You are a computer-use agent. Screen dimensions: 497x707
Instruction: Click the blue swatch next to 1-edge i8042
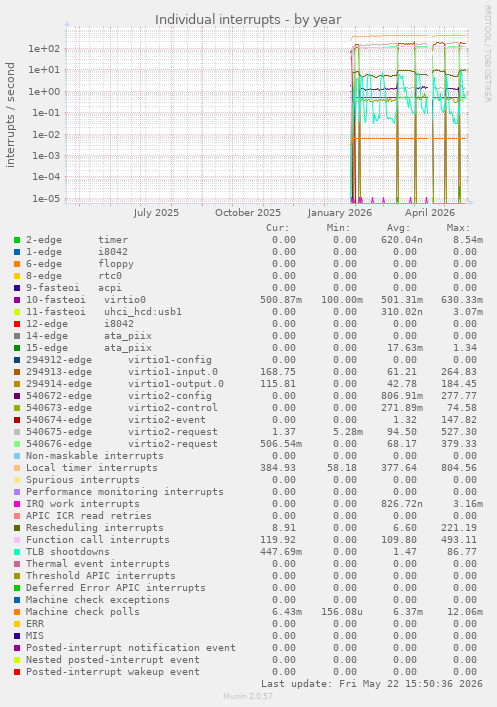point(17,252)
